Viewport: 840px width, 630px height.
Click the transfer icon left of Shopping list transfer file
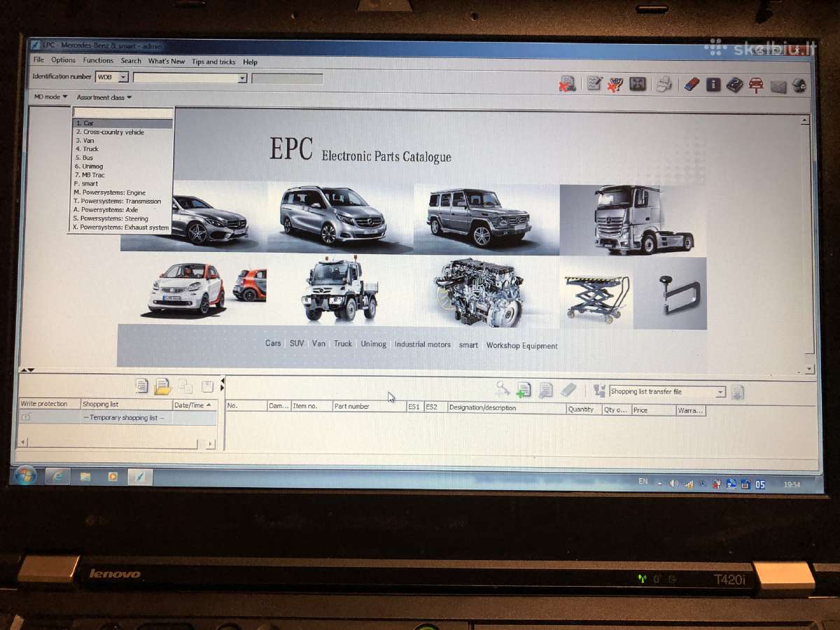click(x=599, y=391)
